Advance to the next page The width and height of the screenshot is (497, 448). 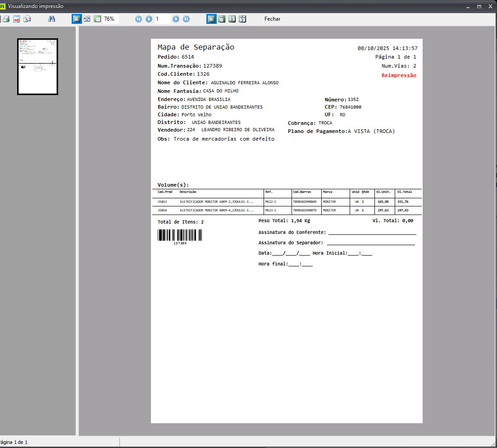point(176,19)
